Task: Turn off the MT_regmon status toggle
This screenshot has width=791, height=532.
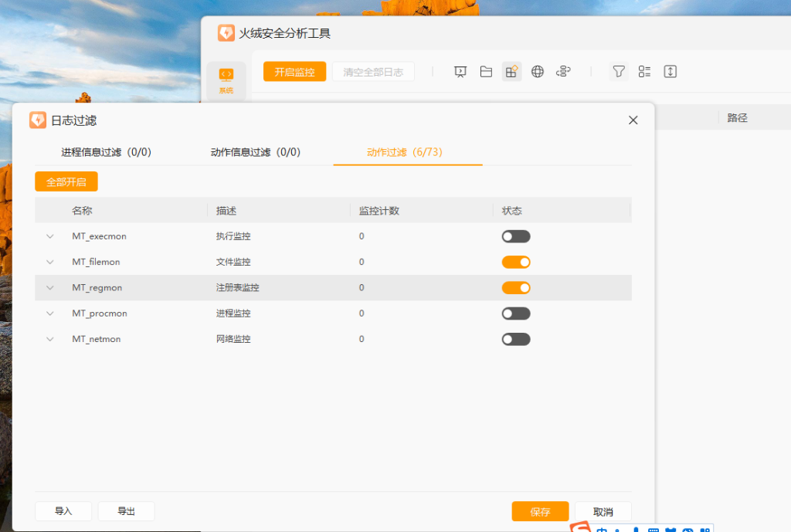Action: (x=515, y=288)
